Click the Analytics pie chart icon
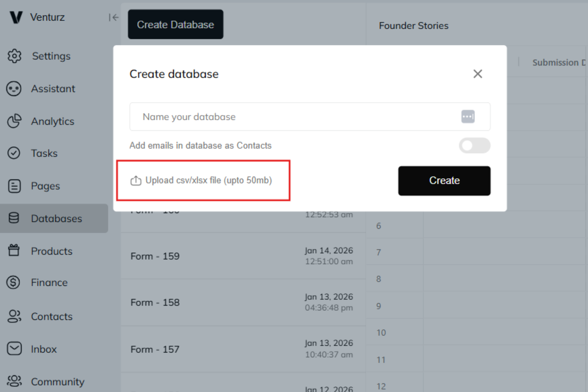 14,121
